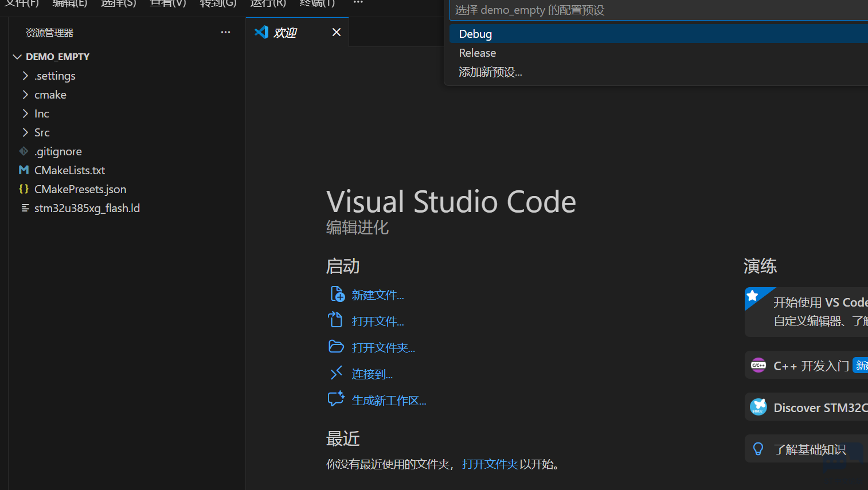Image resolution: width=868 pixels, height=490 pixels.
Task: Open the 编辑(E) menu
Action: tap(70, 3)
